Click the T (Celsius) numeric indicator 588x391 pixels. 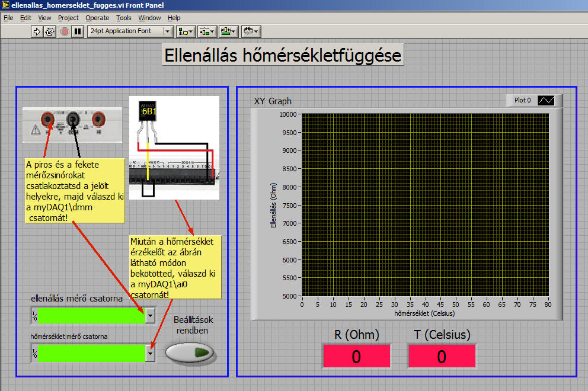click(x=442, y=357)
